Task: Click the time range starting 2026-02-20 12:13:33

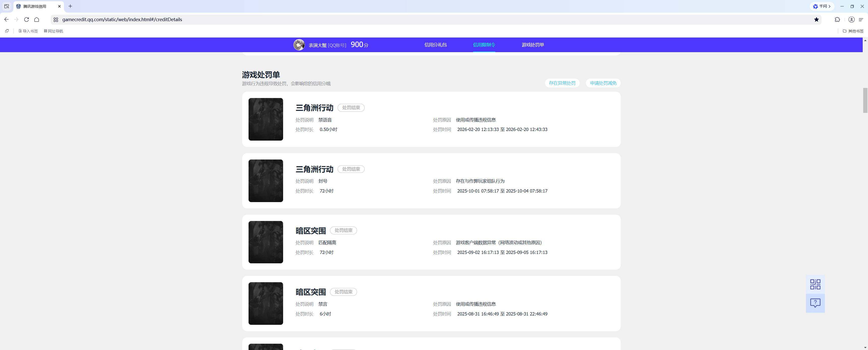Action: click(502, 130)
